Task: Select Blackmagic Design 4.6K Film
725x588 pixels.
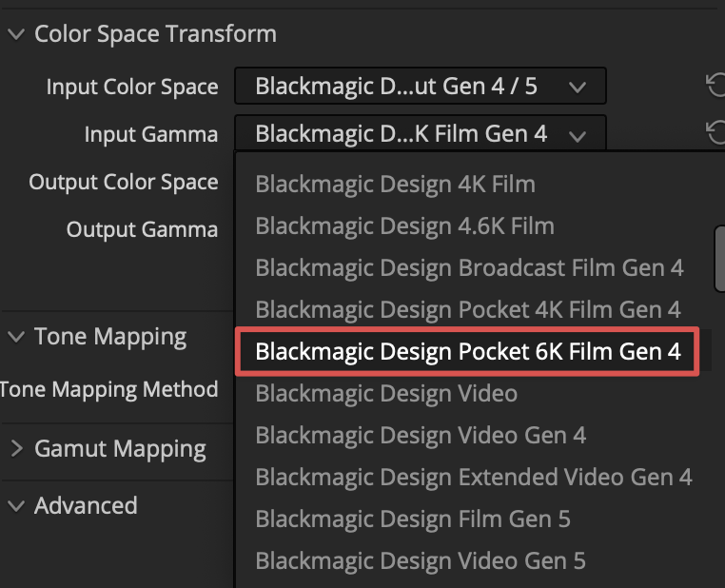Action: (x=404, y=226)
